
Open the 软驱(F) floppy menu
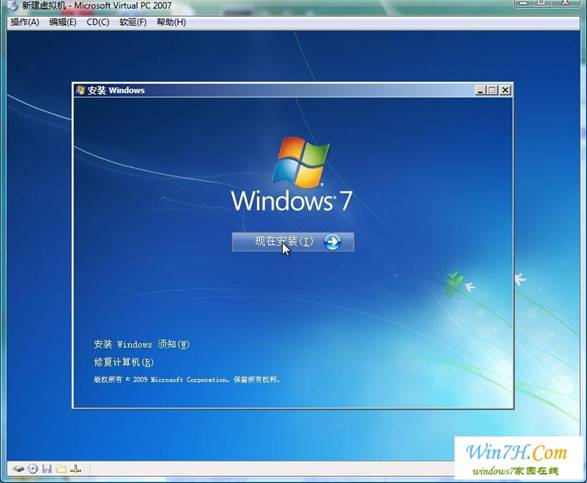(133, 22)
